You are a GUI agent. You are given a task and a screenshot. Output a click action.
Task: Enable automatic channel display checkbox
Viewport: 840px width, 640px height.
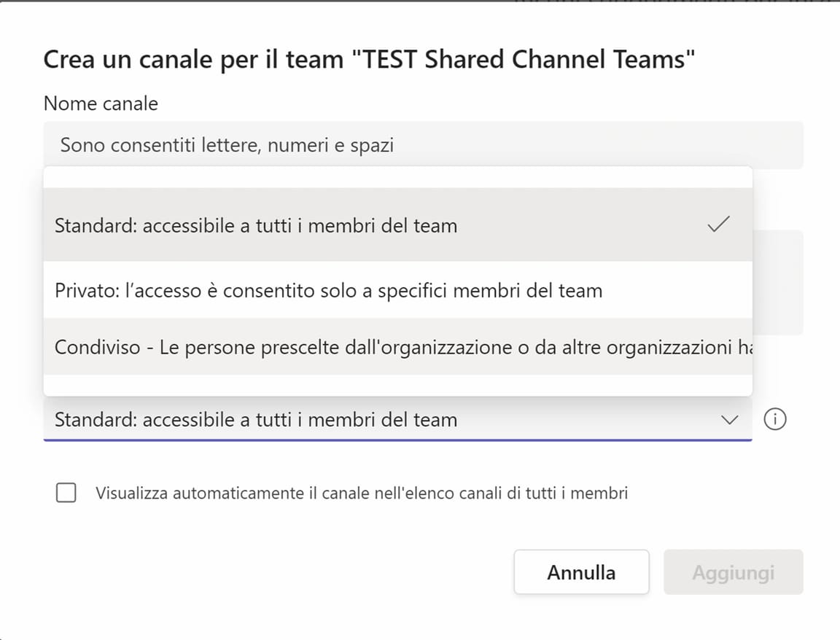tap(66, 493)
